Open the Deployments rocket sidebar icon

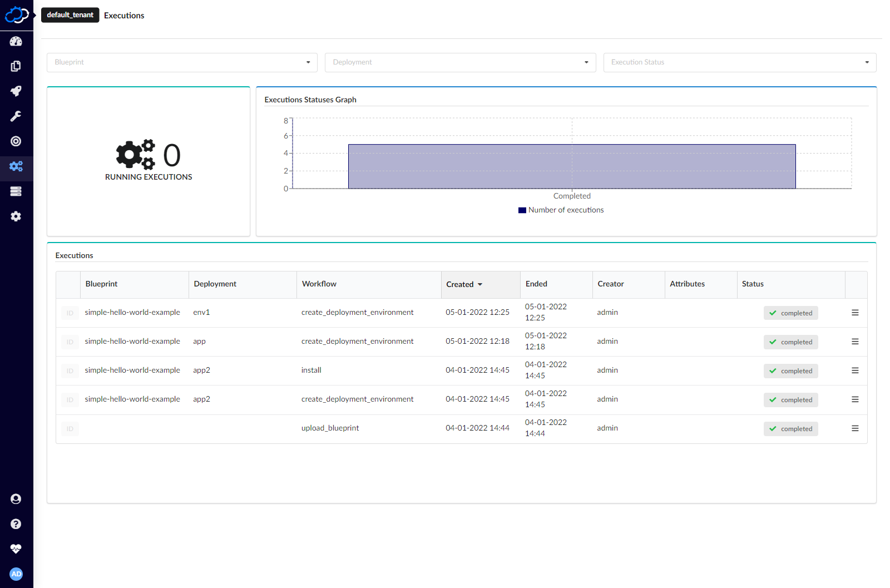click(x=16, y=91)
